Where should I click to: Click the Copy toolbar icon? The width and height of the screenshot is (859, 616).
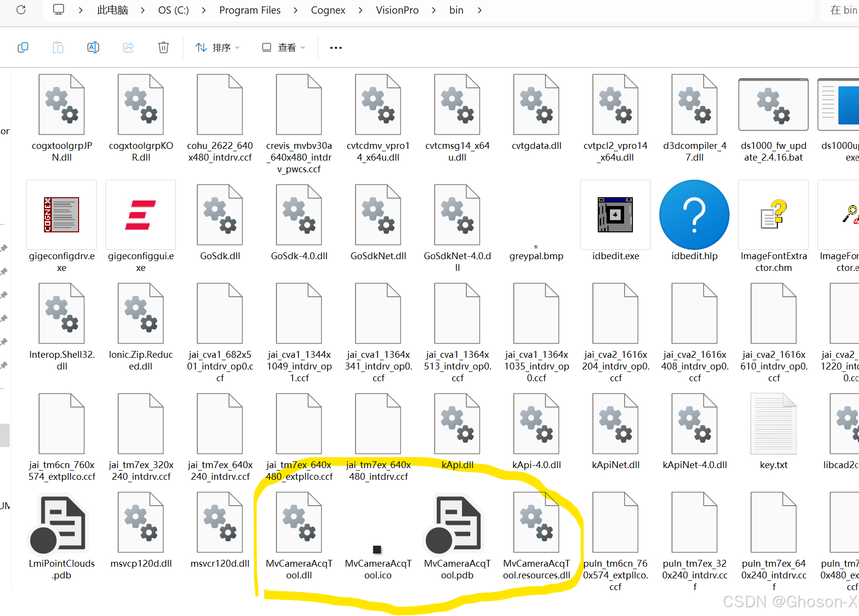(22, 47)
